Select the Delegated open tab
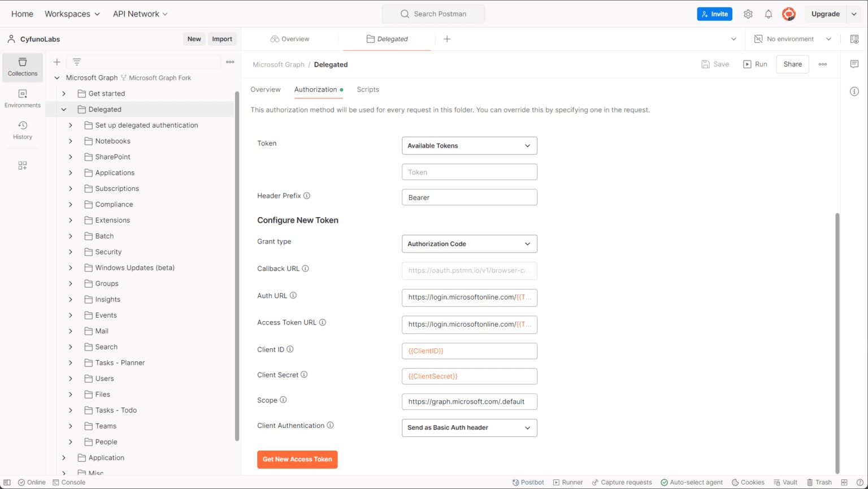868x489 pixels. point(387,39)
